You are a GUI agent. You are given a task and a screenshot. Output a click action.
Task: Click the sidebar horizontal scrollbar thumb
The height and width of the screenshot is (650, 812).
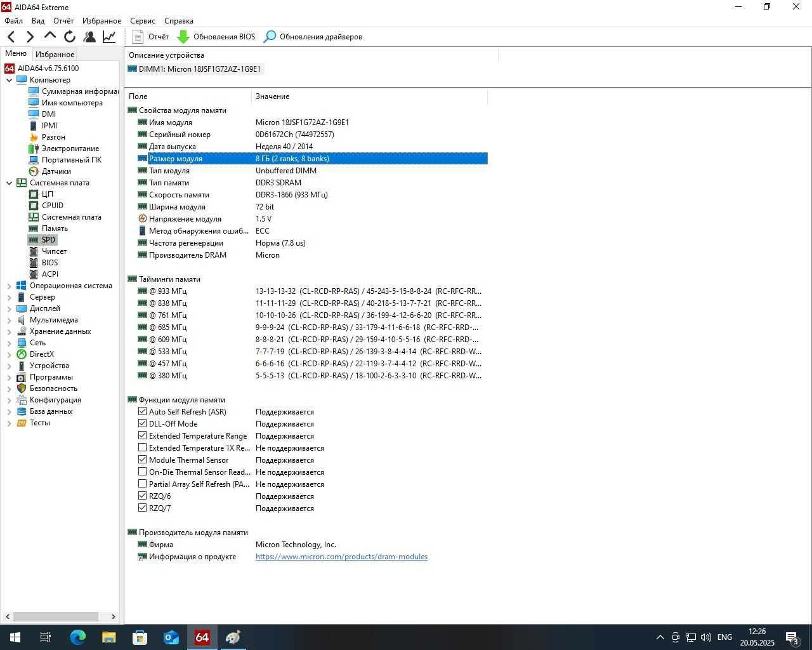coord(56,616)
